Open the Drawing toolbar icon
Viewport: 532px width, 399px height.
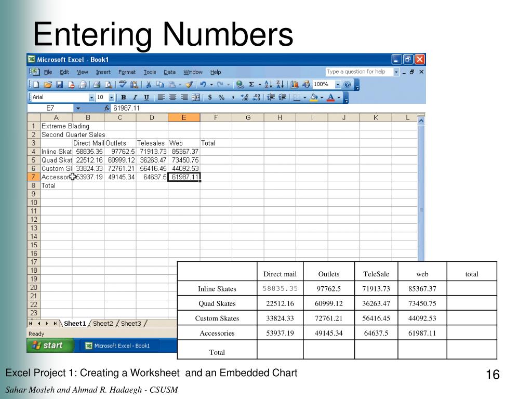tap(306, 85)
